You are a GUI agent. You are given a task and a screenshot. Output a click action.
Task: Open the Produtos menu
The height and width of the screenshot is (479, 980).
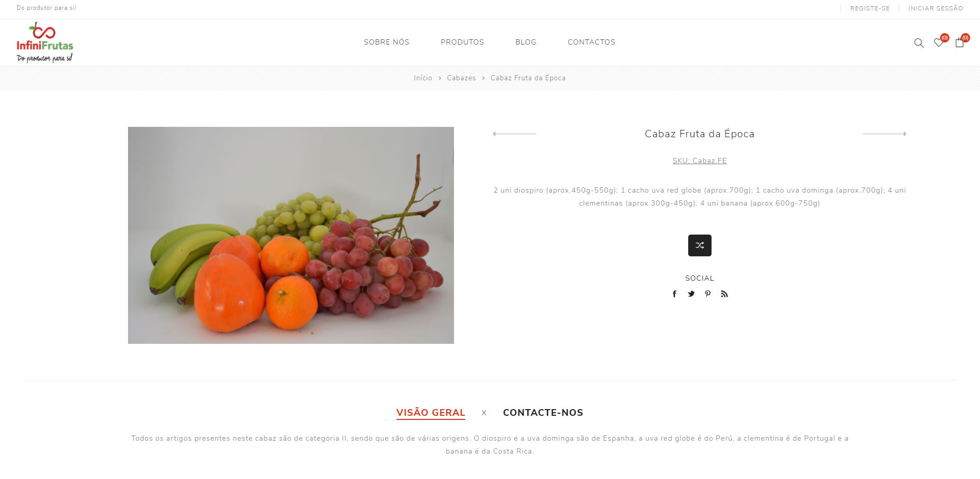coord(462,42)
